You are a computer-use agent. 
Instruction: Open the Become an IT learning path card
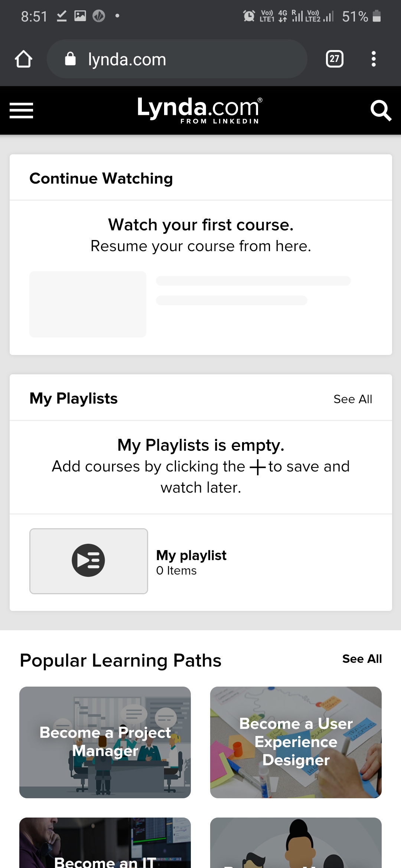point(105,844)
